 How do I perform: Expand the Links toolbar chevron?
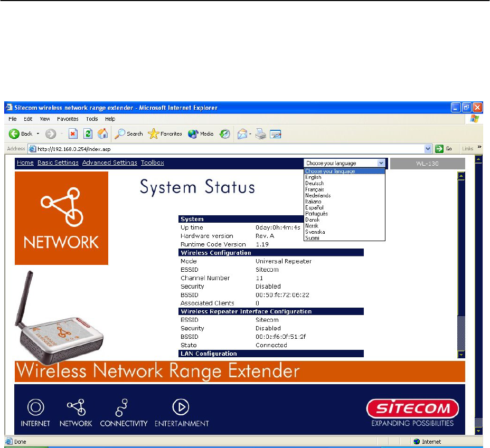479,147
